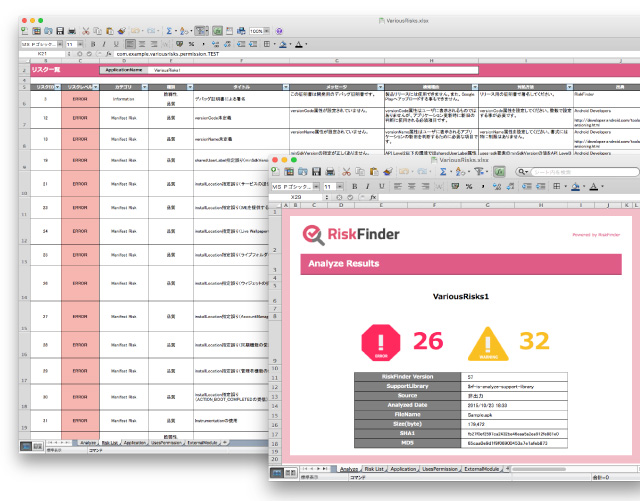Click Filter funnel icon in front window

click(479, 171)
